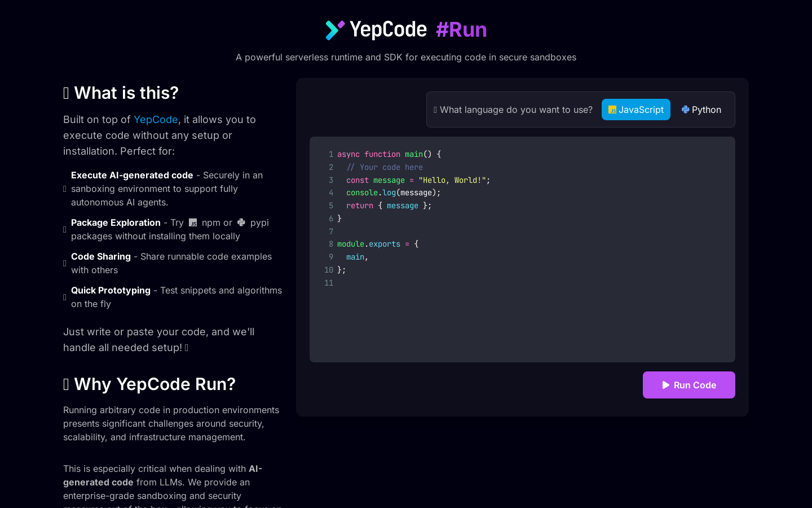Screen dimensions: 812x508
Task: Click the console.log(message); line
Action: [x=394, y=192]
